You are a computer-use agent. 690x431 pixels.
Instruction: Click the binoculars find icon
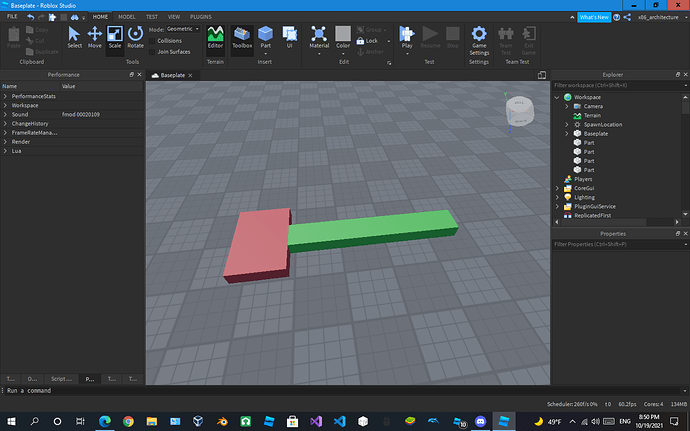tap(75, 17)
